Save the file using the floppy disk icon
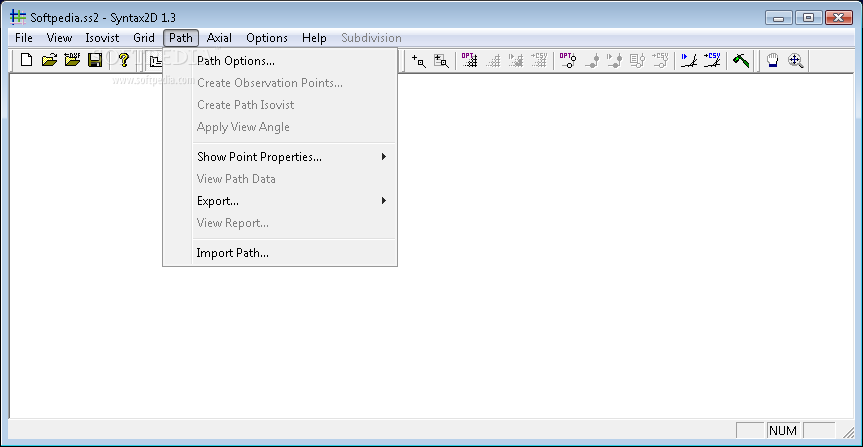863x447 pixels. 95,60
